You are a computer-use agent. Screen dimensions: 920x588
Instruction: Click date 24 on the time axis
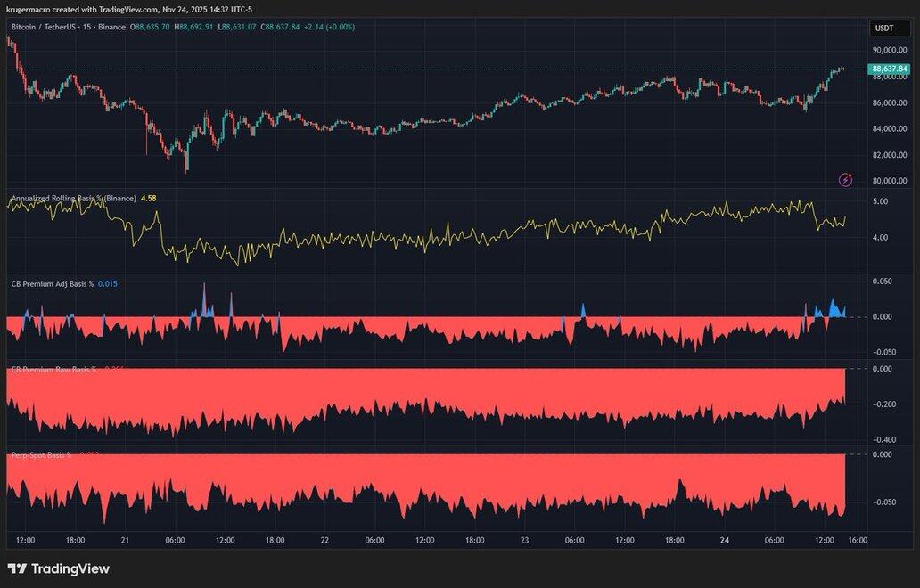[x=725, y=539]
